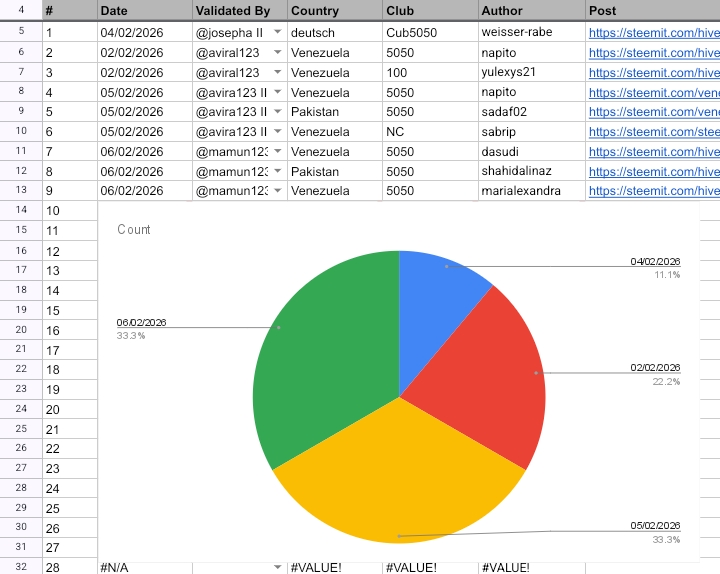The height and width of the screenshot is (574, 720).
Task: Select row header 13
Action: 21,190
